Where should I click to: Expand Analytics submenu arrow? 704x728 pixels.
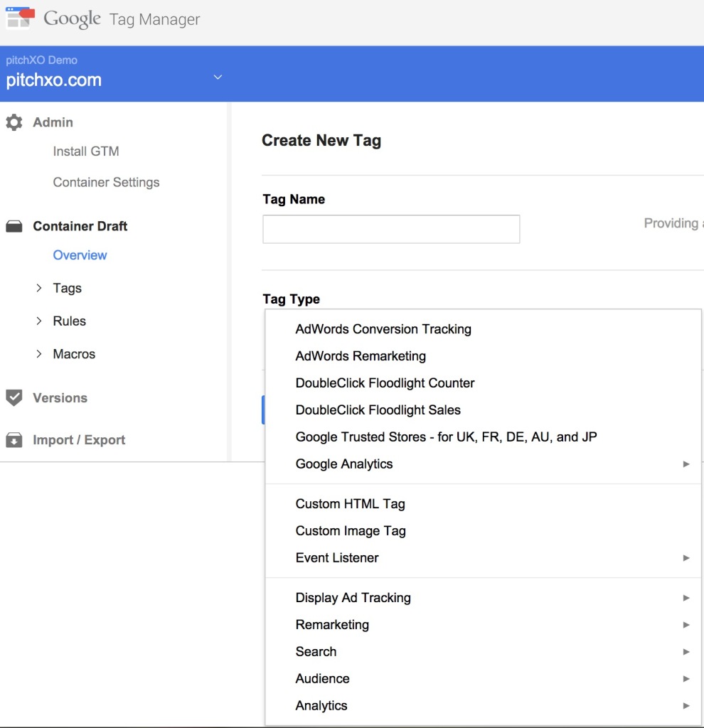tap(686, 705)
